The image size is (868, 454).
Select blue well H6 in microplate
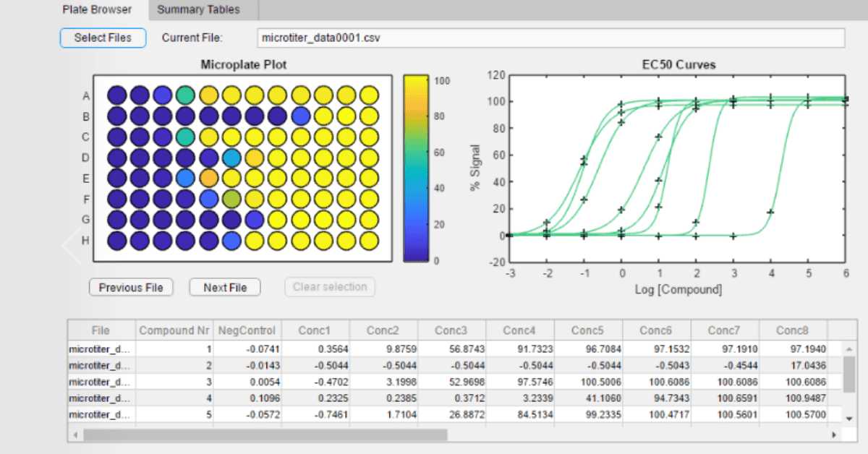tap(231, 240)
